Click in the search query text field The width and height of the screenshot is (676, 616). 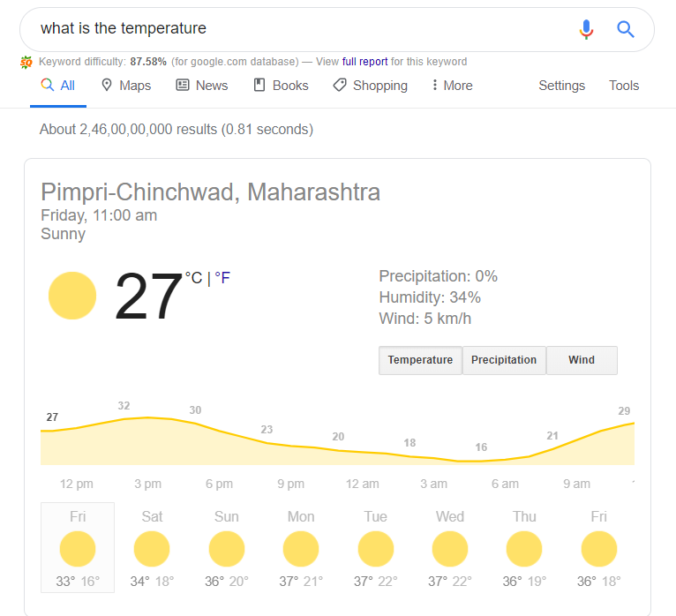coord(297,29)
